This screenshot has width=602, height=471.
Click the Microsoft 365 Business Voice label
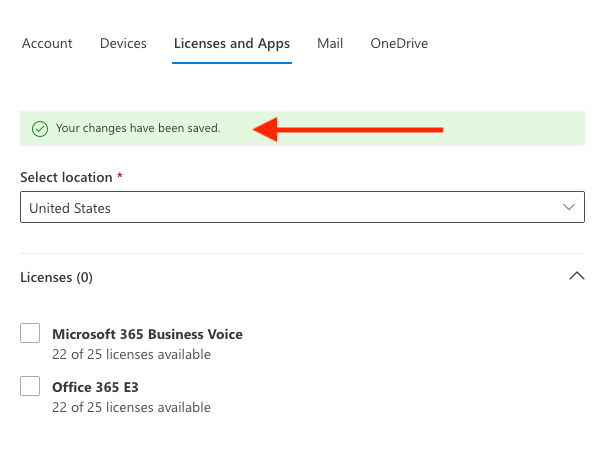[147, 334]
